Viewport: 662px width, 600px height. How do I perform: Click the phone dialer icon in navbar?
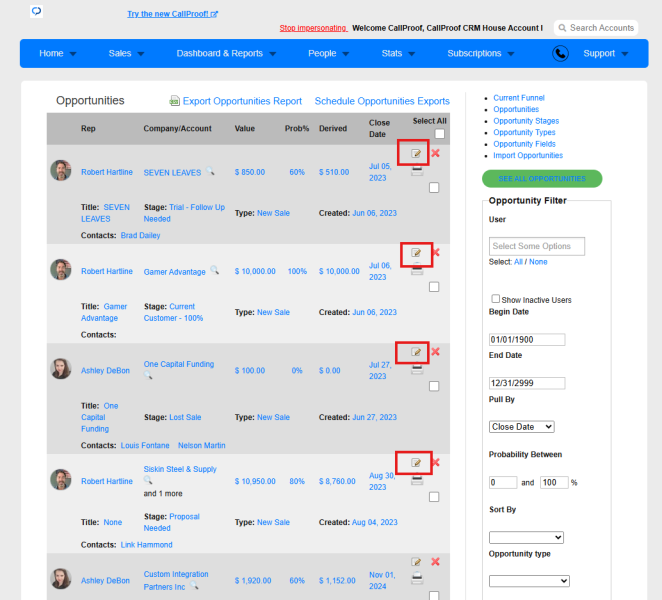tap(560, 54)
